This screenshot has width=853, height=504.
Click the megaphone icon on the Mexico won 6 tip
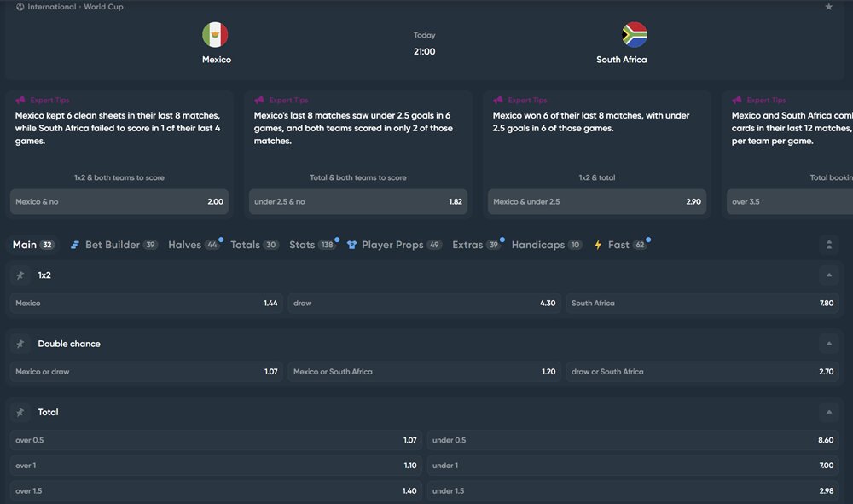[498, 100]
